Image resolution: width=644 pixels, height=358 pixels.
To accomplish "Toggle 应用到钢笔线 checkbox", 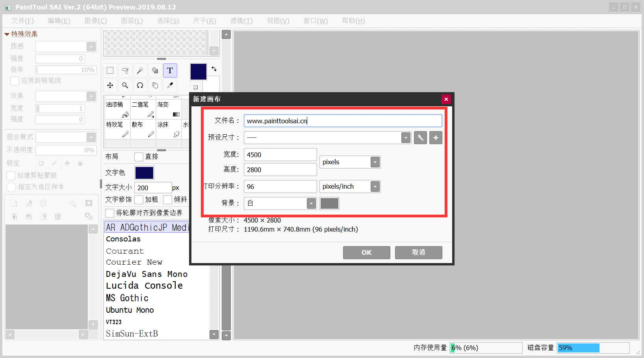I will [15, 81].
